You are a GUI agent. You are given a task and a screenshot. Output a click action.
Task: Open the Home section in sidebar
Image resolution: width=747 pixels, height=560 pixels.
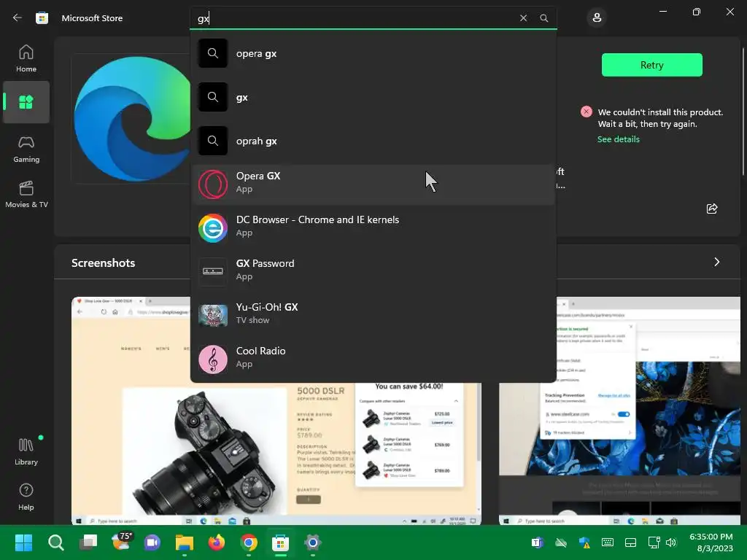coord(26,58)
